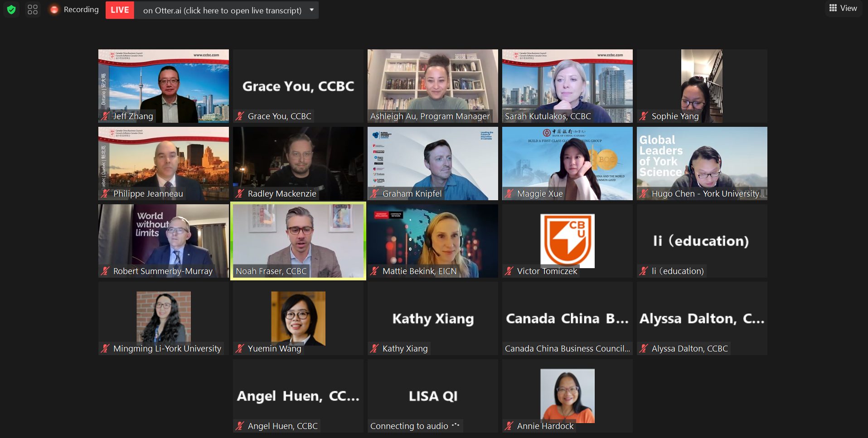Image resolution: width=868 pixels, height=438 pixels.
Task: Click Annie Hardock's muted microphone icon
Action: tap(509, 426)
